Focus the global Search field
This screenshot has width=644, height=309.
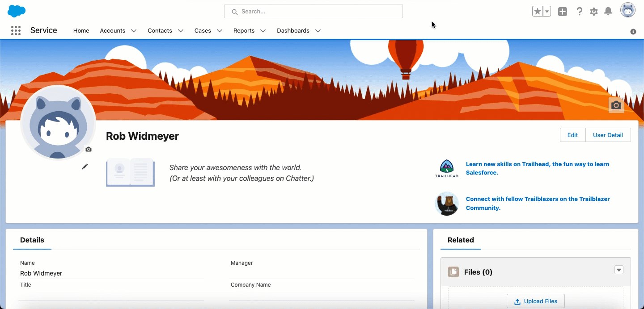click(x=314, y=11)
